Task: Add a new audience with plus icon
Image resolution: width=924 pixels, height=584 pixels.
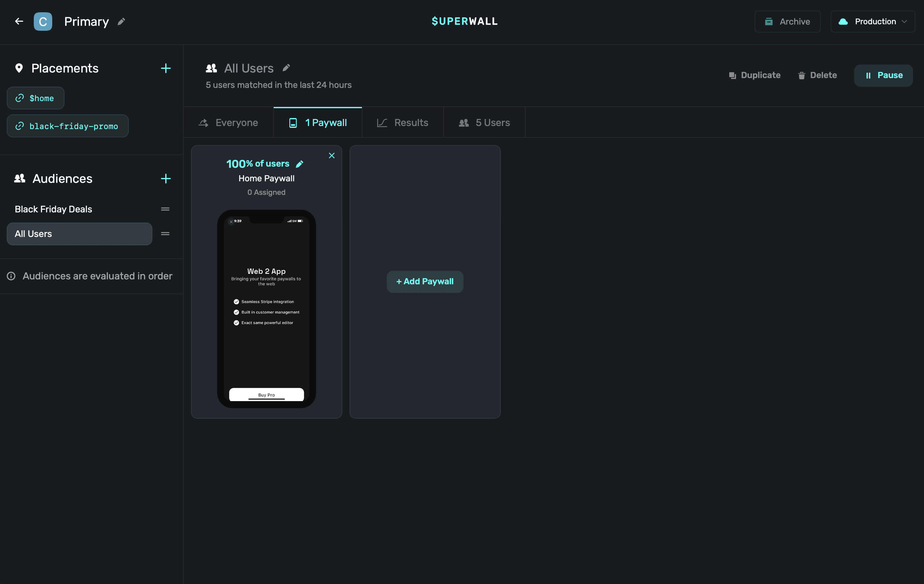Action: pos(166,179)
